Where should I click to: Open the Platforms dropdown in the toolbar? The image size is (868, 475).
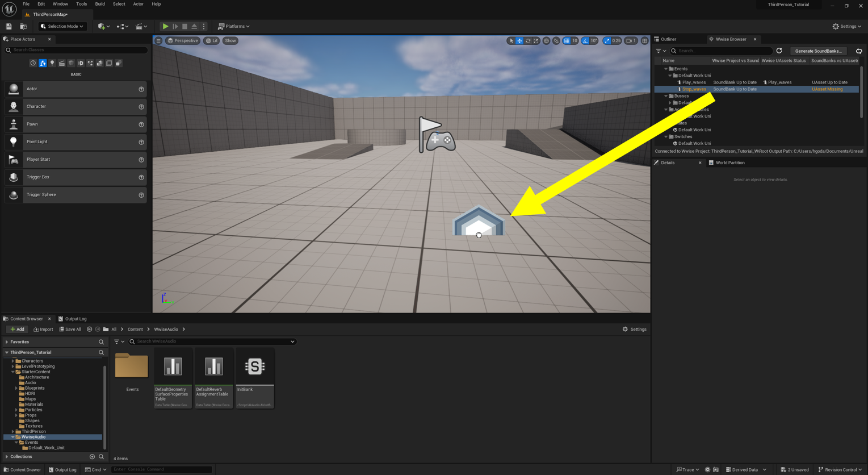pyautogui.click(x=233, y=26)
